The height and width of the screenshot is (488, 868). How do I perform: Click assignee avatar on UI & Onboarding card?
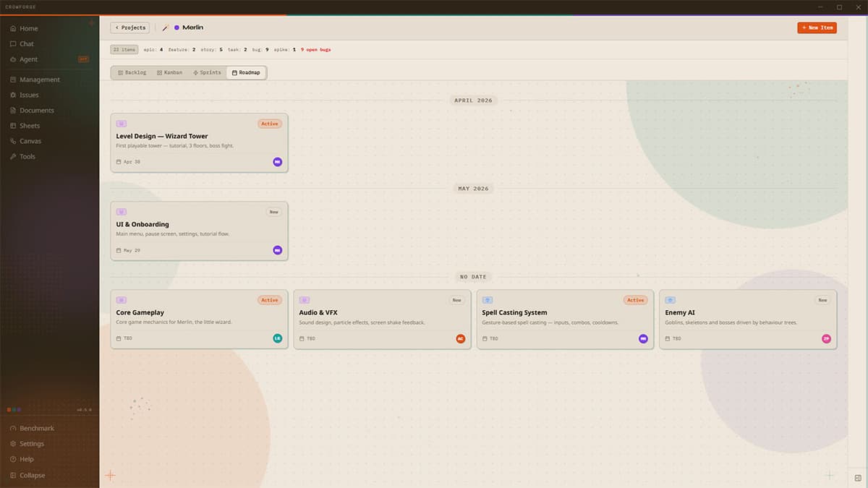click(x=277, y=250)
